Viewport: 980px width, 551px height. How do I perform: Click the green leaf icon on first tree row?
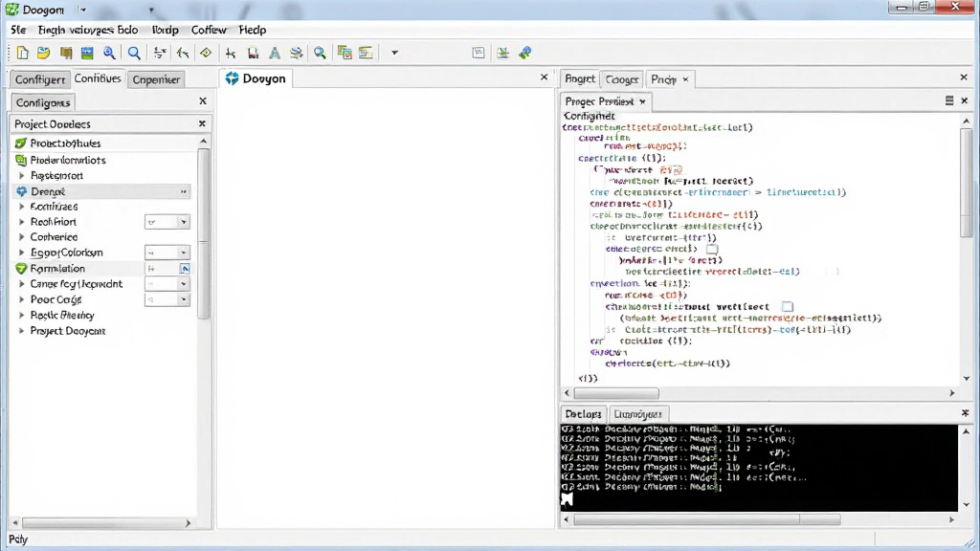point(21,143)
